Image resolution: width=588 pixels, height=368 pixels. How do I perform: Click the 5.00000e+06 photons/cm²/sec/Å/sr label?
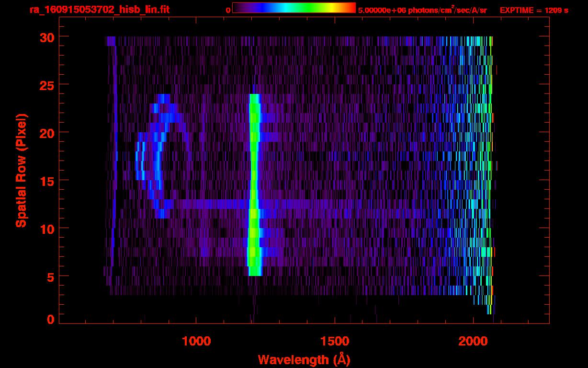point(422,10)
